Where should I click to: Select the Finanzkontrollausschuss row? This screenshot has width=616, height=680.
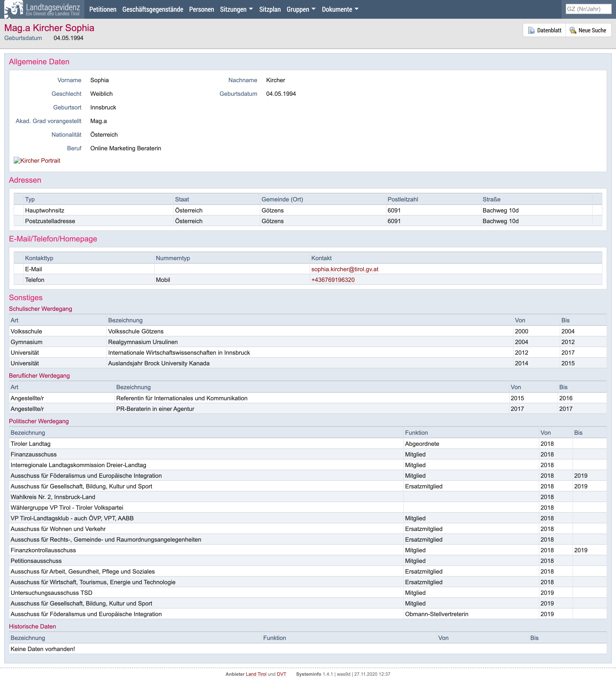click(308, 550)
